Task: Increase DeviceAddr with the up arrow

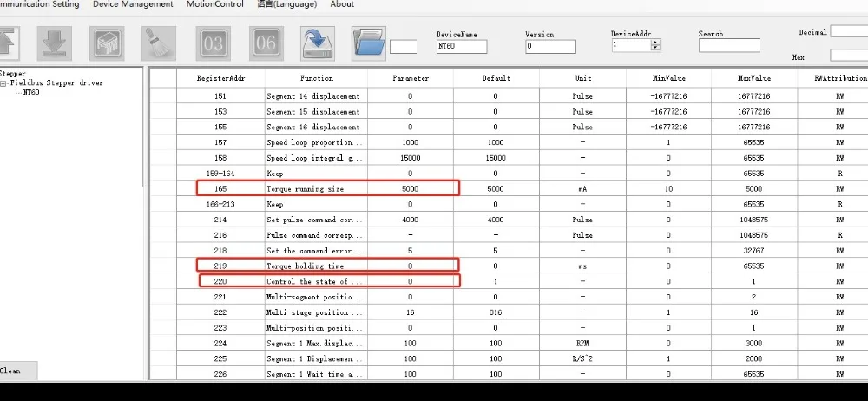Action: [x=656, y=42]
